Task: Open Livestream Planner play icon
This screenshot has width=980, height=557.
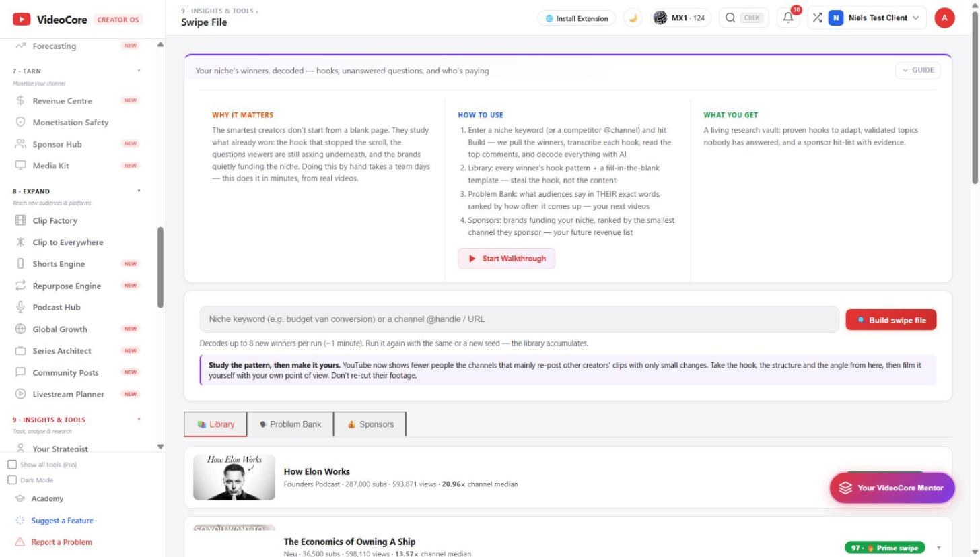Action: (x=20, y=394)
